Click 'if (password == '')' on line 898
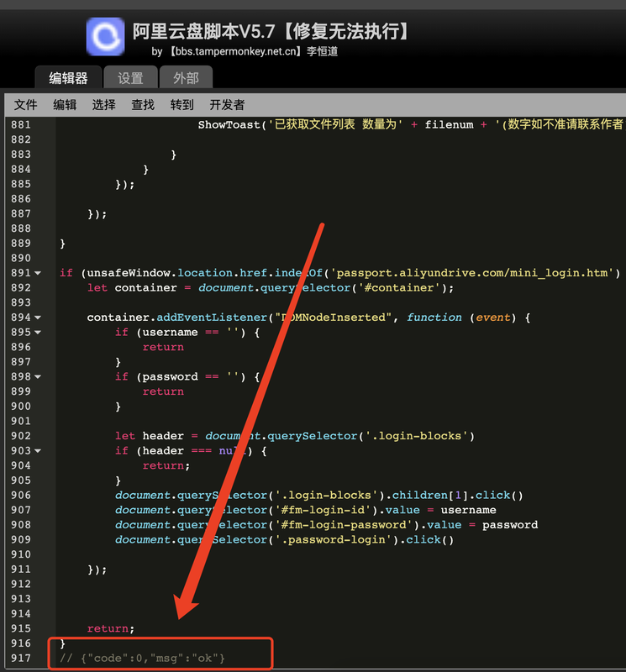 (181, 377)
